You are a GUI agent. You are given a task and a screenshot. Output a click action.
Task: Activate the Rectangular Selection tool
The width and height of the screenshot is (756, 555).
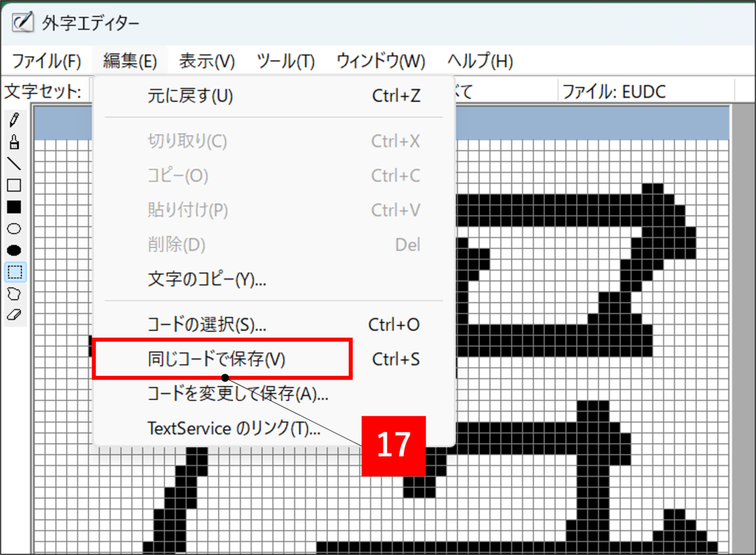(x=14, y=272)
